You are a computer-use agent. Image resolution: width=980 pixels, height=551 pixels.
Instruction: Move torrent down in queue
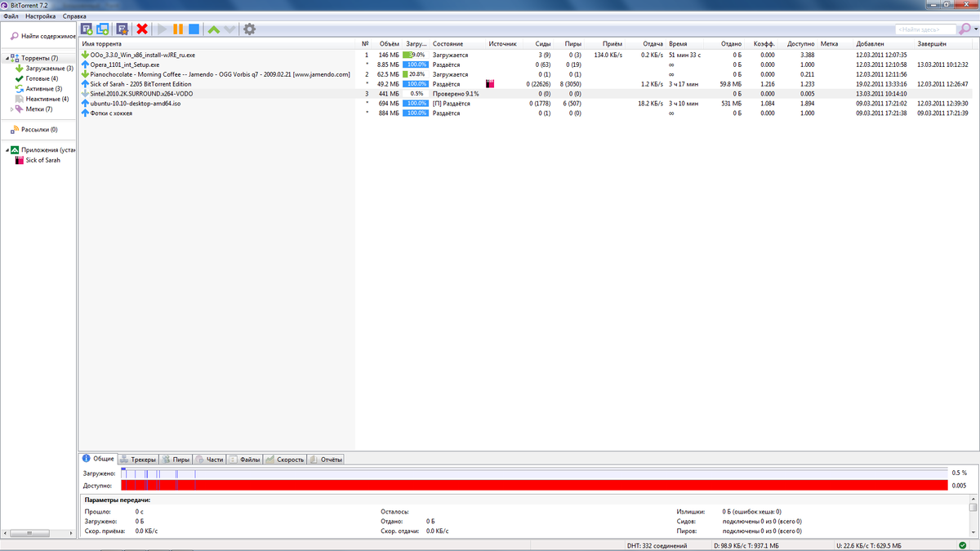coord(229,29)
